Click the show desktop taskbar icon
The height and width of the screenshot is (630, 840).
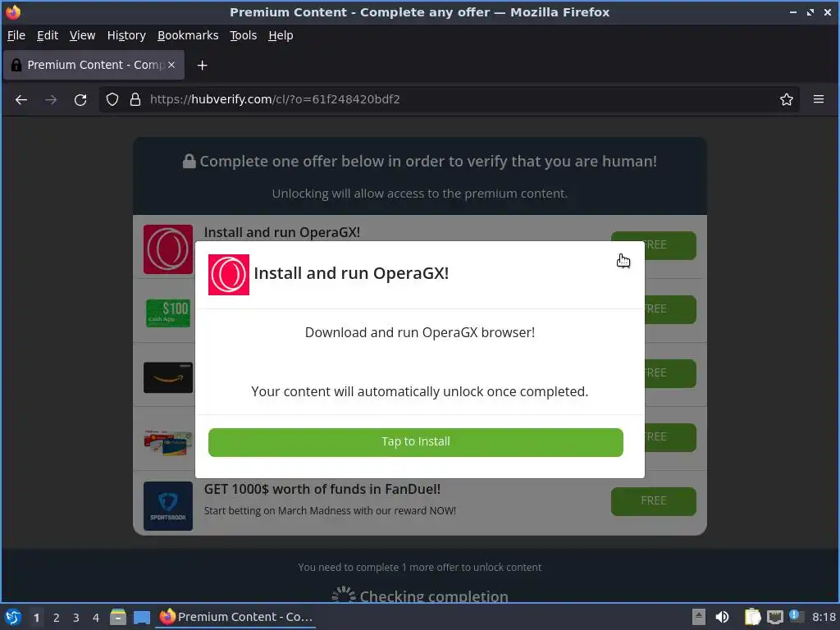tap(142, 617)
